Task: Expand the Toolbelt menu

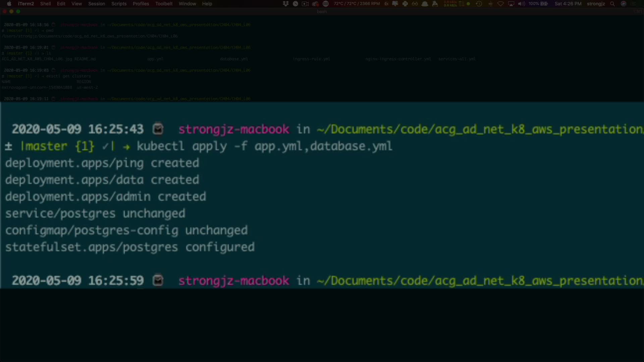Action: coord(164,4)
